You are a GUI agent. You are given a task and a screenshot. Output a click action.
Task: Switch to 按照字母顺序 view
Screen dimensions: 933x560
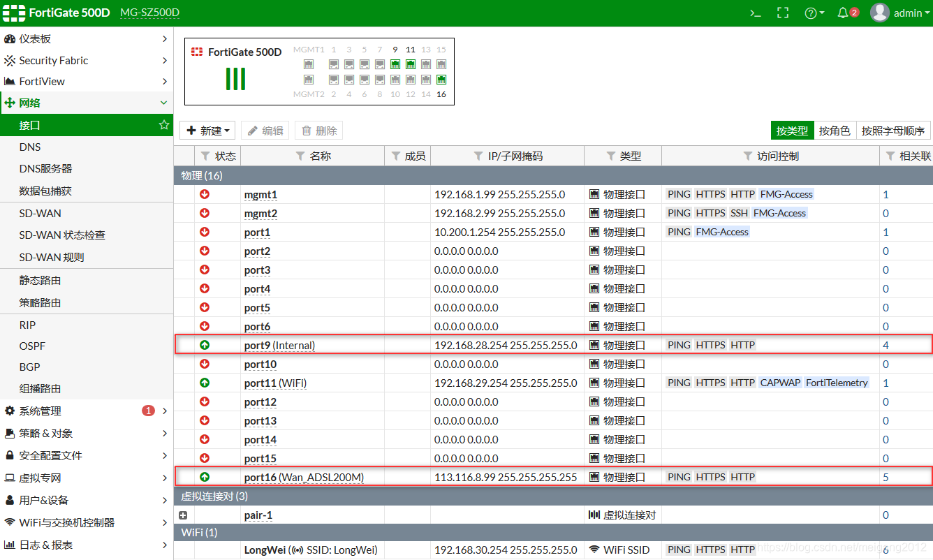tap(893, 131)
